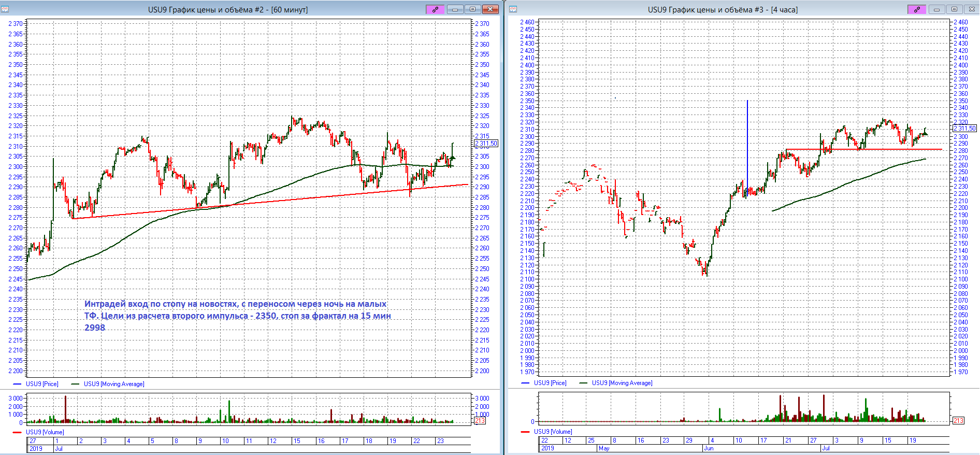Viewport: 980px width, 455px height.
Task: Select USU9 [Price] legend in 60-minute chart
Action: tap(42, 384)
